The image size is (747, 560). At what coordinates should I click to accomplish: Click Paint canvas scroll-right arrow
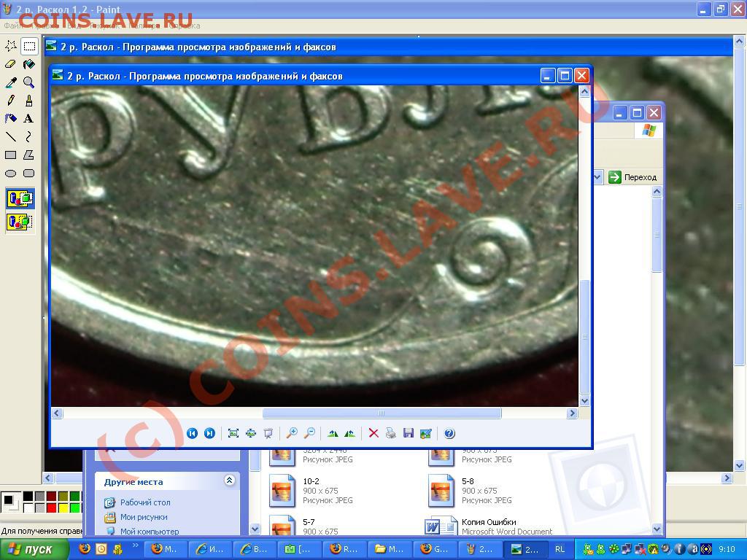pos(727,478)
